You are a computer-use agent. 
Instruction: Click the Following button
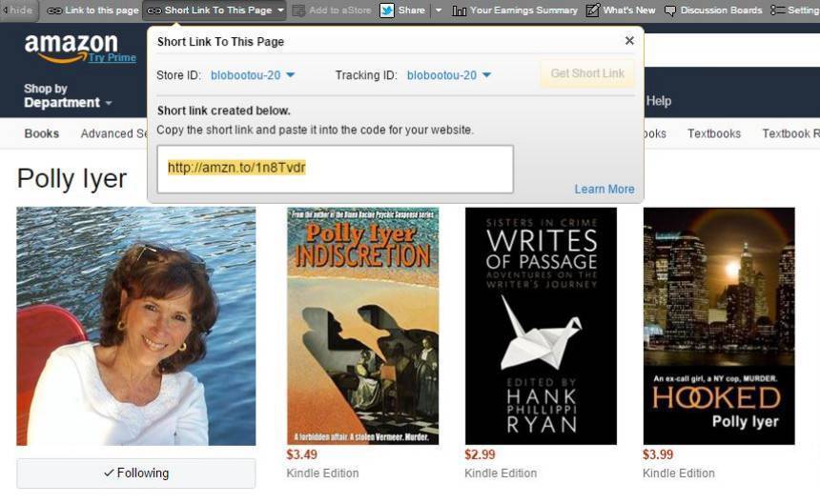pos(136,474)
